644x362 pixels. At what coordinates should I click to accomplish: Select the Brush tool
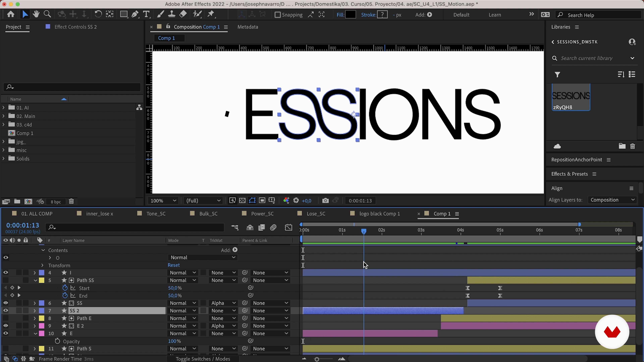[x=160, y=14]
